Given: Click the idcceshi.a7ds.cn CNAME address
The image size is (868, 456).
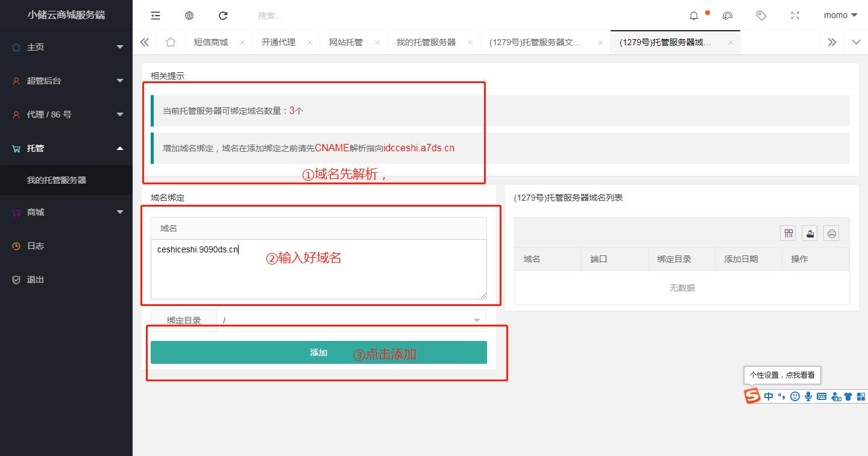Looking at the screenshot, I should point(419,148).
